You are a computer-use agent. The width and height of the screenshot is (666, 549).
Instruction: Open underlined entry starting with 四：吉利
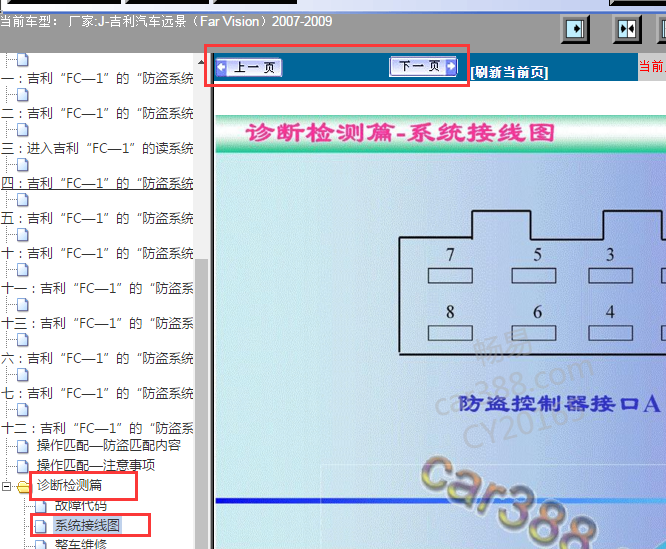[x=97, y=183]
